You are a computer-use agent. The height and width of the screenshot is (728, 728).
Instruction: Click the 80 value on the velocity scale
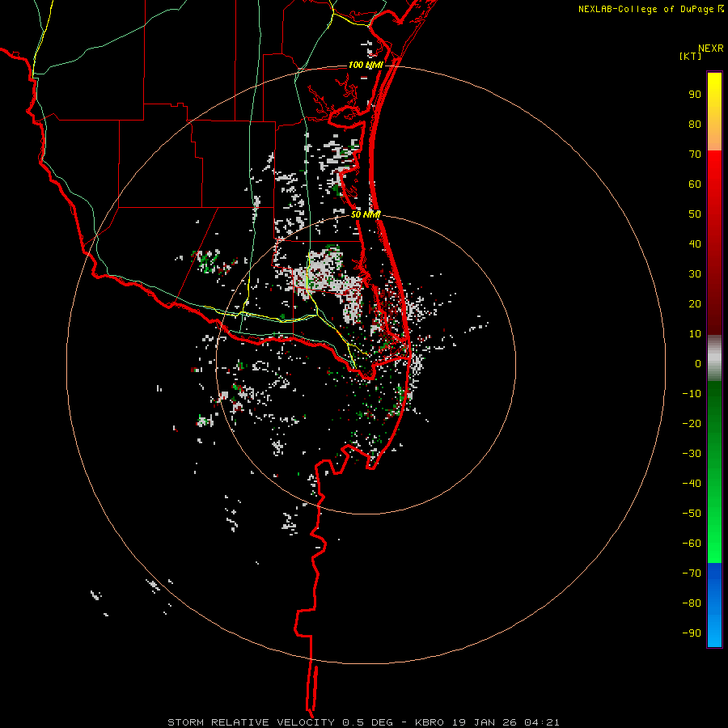tap(695, 125)
